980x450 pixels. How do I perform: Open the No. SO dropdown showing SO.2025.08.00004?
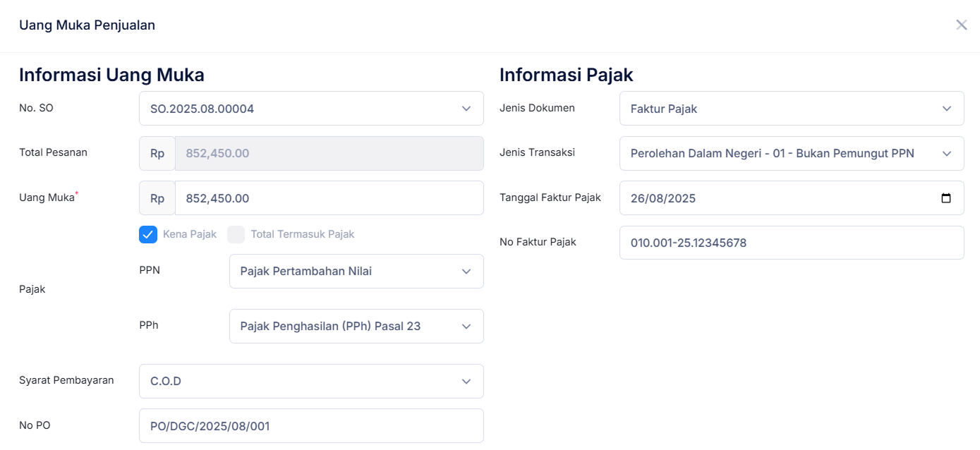[x=311, y=109]
